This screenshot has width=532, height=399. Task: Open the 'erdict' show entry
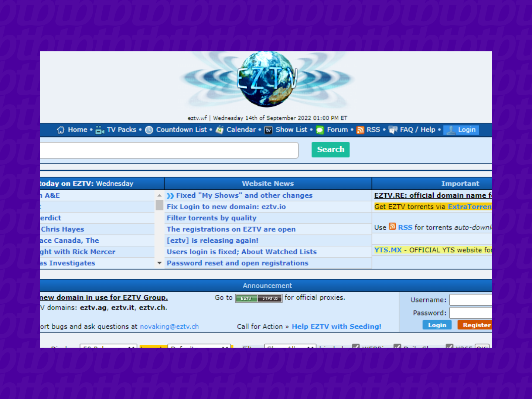[x=51, y=218]
